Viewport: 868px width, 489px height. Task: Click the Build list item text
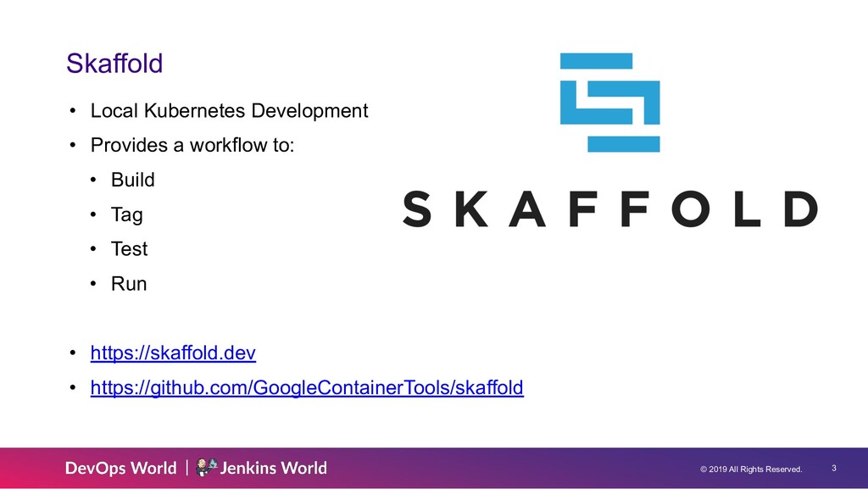pos(133,180)
